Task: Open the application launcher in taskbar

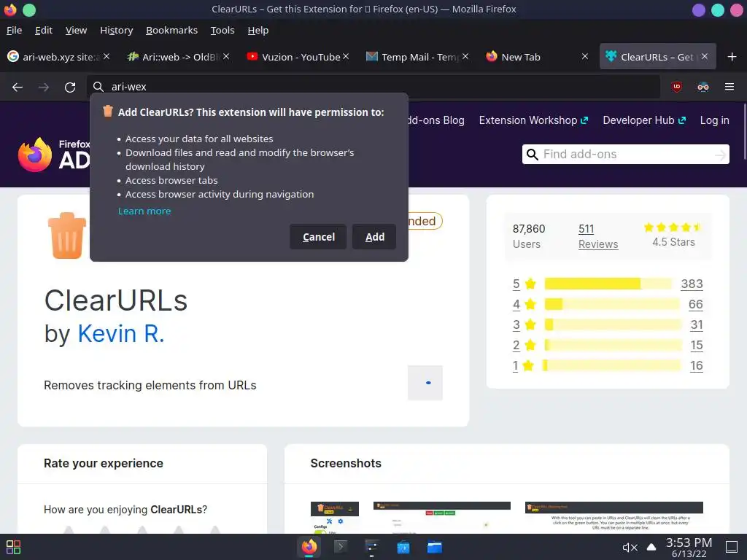Action: pyautogui.click(x=13, y=547)
